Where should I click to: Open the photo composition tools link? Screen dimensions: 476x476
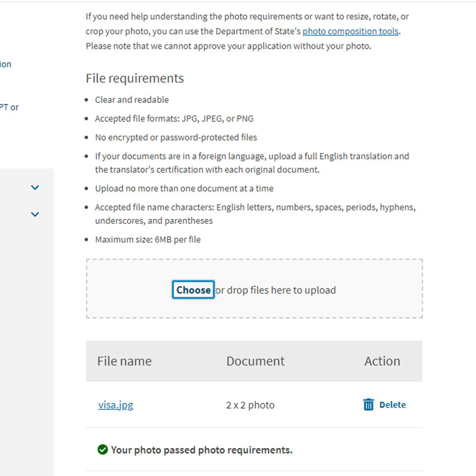coord(350,32)
